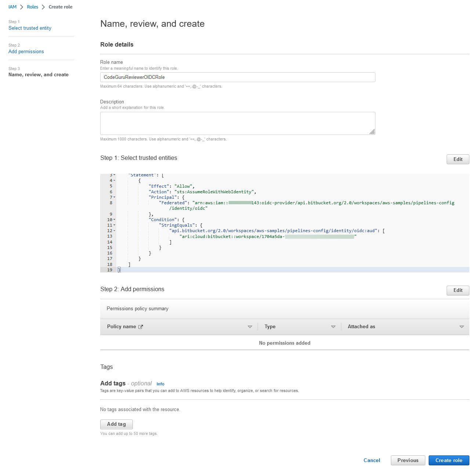Click the Type column header
Viewport: 476px width, 469px height.
click(x=270, y=327)
